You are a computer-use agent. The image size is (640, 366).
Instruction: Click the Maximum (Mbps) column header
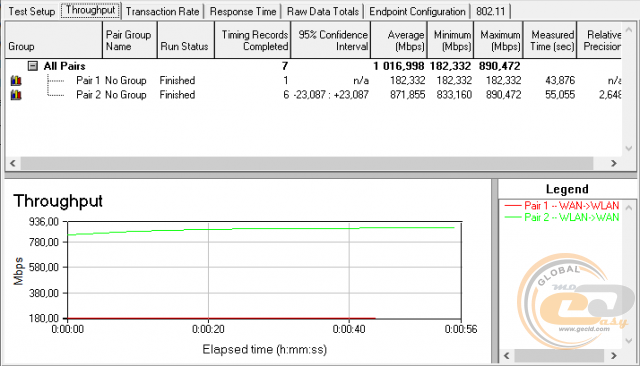point(498,40)
